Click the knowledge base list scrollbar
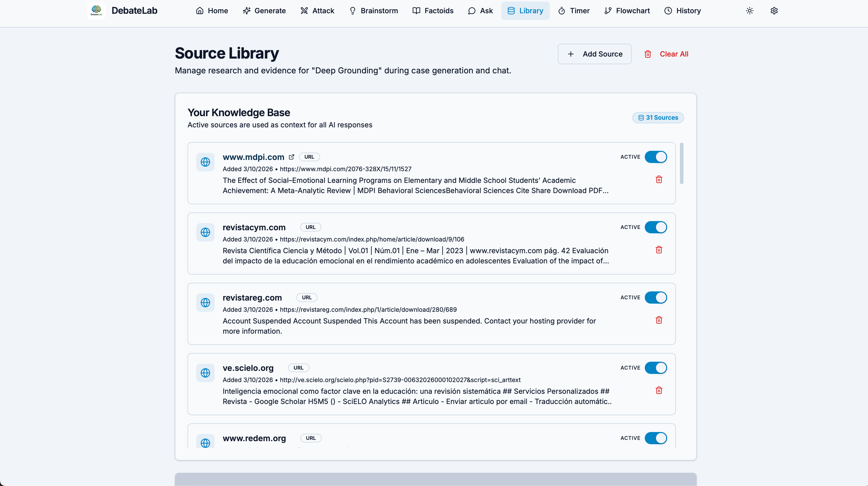The width and height of the screenshot is (868, 486). [681, 164]
